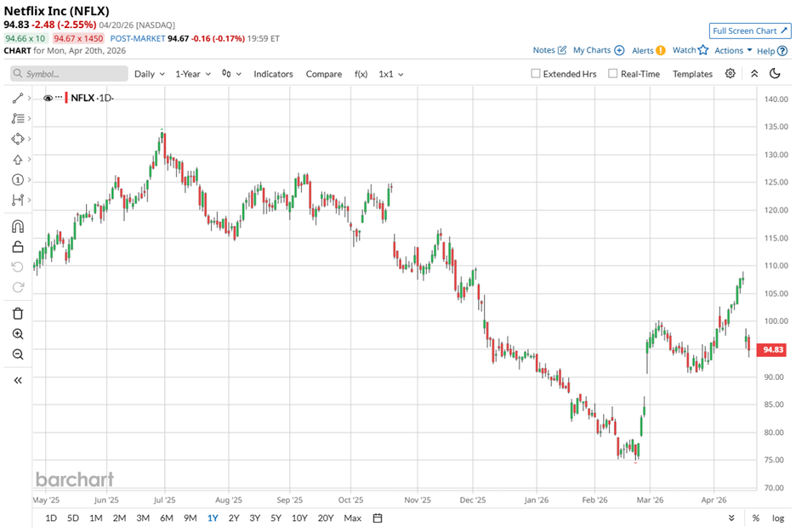Image resolution: width=796 pixels, height=532 pixels.
Task: Toggle log scale button
Action: (778, 518)
